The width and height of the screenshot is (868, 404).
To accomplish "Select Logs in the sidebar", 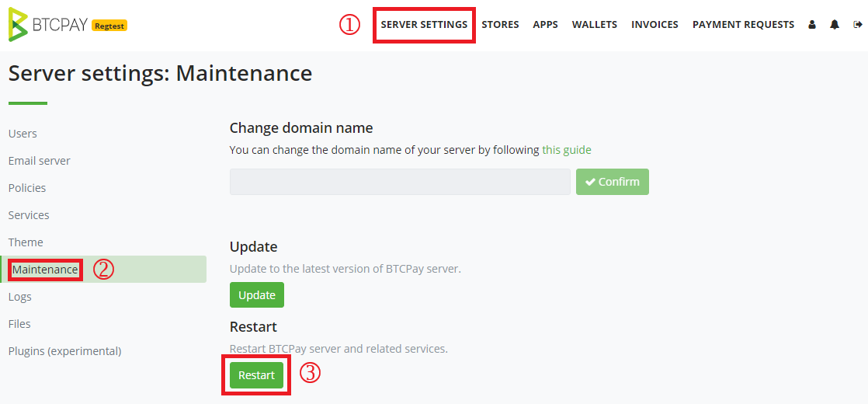I will coord(20,297).
